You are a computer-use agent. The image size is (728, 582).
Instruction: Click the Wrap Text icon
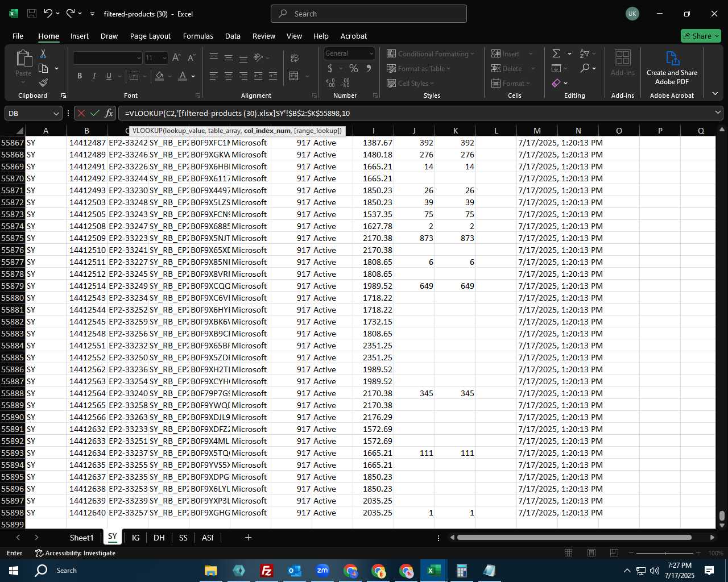(x=295, y=58)
